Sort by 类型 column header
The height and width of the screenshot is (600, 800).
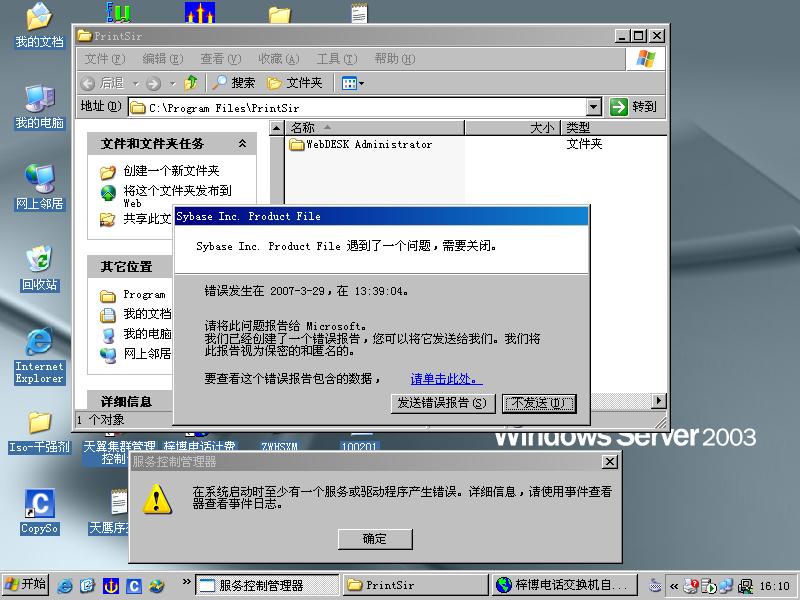point(614,128)
